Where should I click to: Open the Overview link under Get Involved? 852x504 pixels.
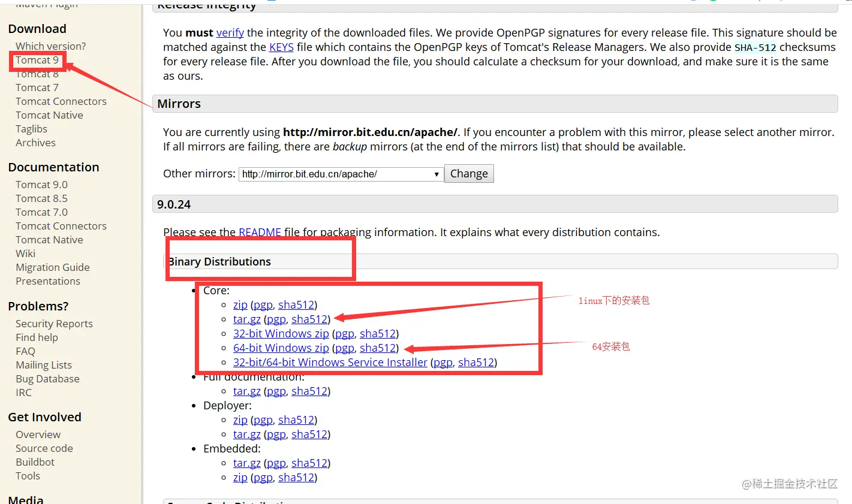(38, 434)
